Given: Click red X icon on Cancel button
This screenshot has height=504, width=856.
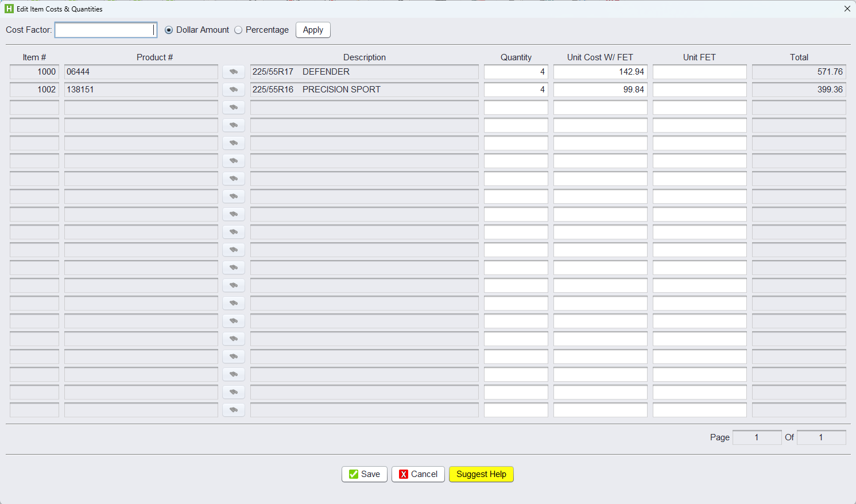Looking at the screenshot, I should coord(404,474).
